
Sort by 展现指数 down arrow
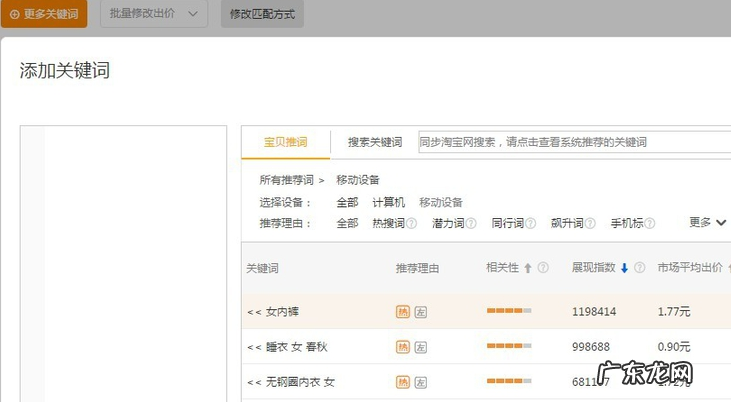(624, 268)
